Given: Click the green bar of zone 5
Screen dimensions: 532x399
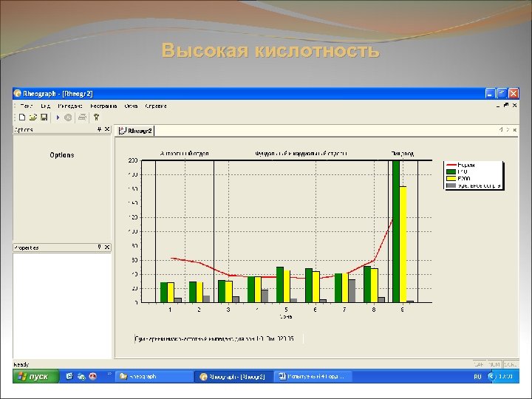Looking at the screenshot, I should 280,284.
